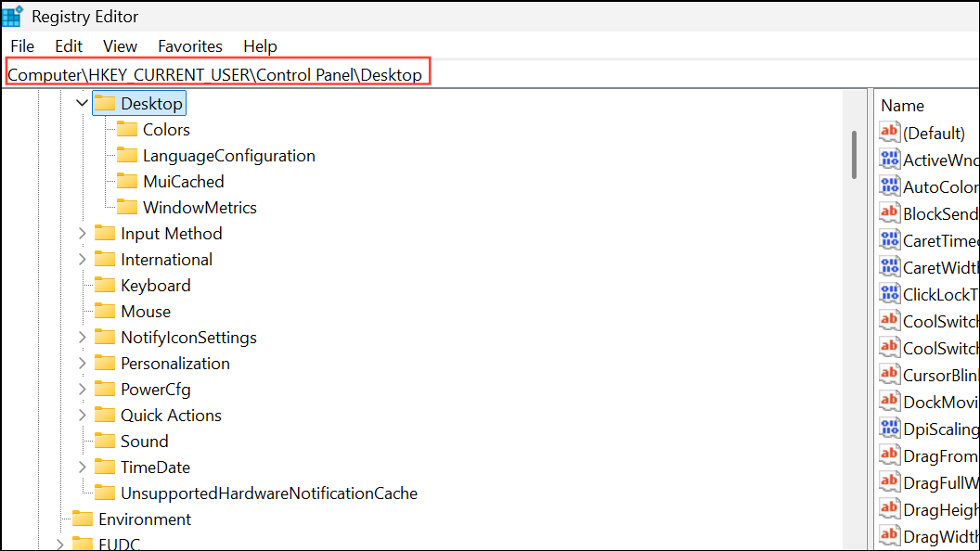Click the string icon next to CursorBlink

tap(889, 375)
